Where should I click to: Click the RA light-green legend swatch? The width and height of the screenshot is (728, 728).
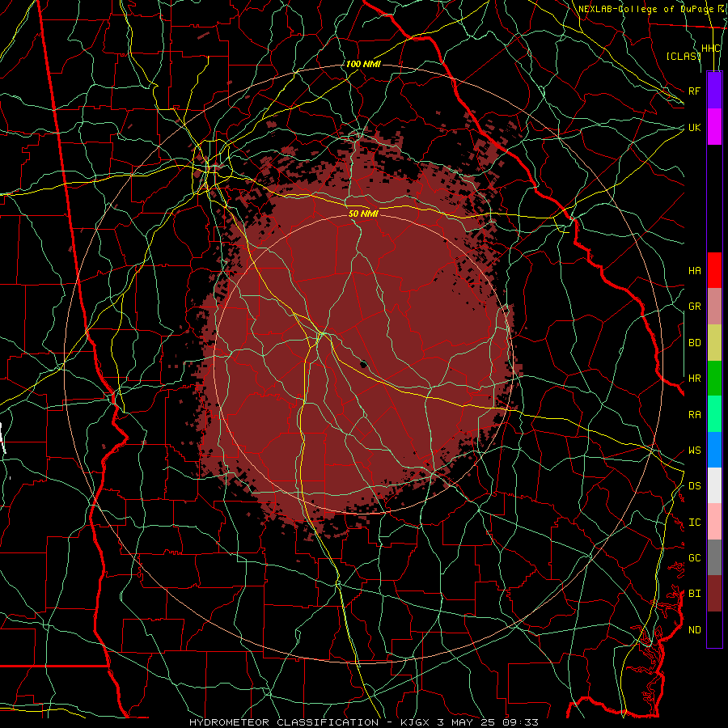[714, 414]
